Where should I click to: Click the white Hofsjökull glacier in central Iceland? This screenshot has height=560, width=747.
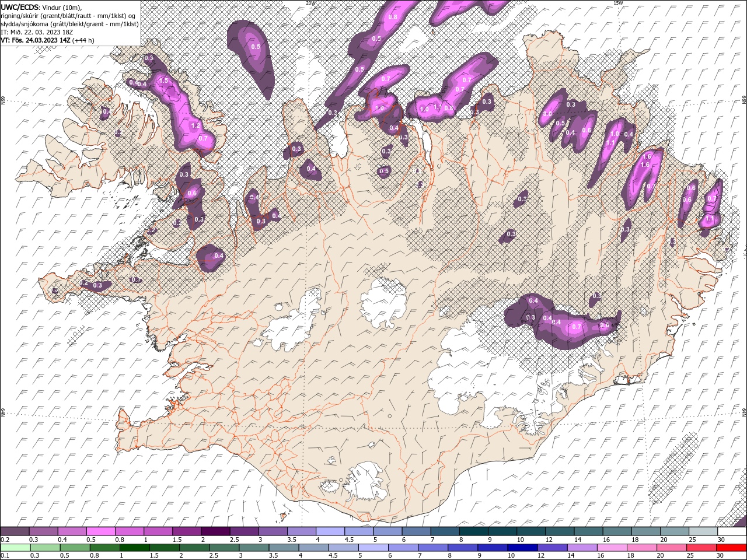pos(384,302)
